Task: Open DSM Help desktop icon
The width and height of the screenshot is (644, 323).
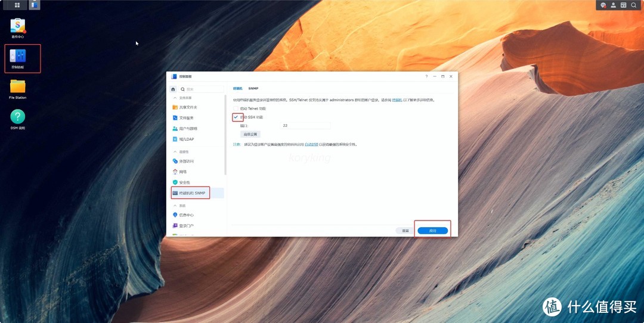Action: pos(18,117)
